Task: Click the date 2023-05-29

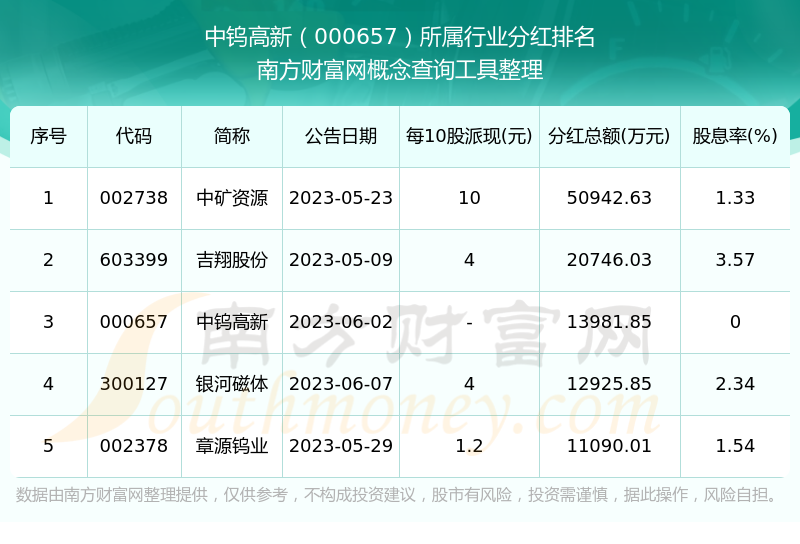Action: [341, 446]
